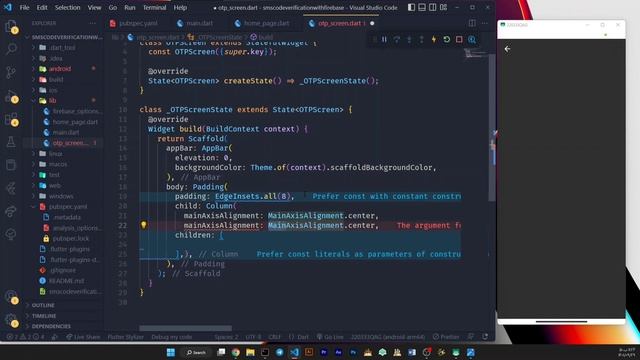The width and height of the screenshot is (640, 360).
Task: Switch to the home_page.dart tab
Action: (x=262, y=23)
